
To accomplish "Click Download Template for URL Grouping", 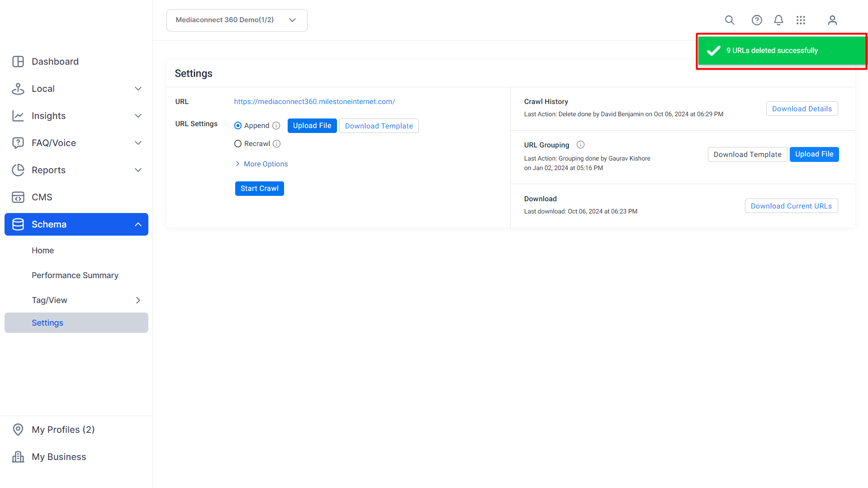I will (748, 154).
